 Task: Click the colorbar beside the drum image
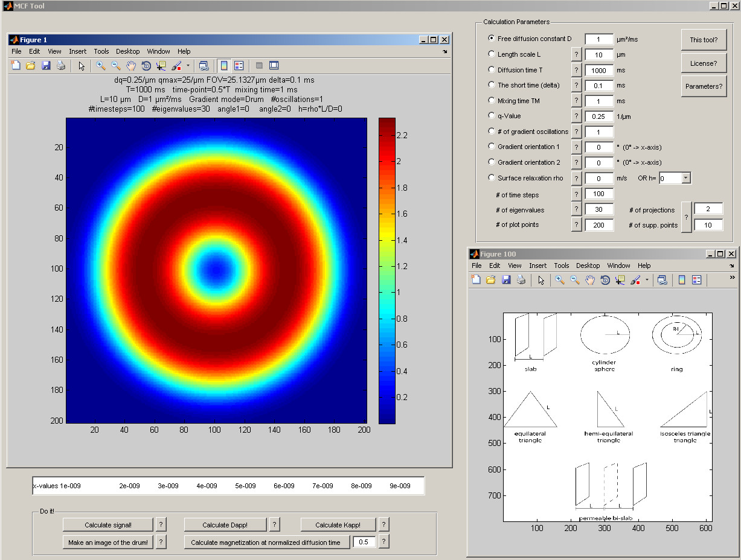pyautogui.click(x=387, y=270)
